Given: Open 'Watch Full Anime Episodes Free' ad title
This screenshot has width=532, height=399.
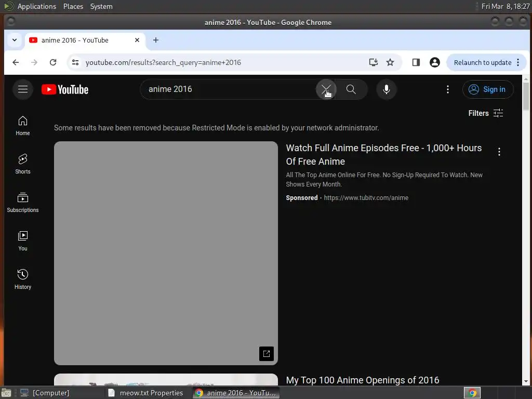Looking at the screenshot, I should pyautogui.click(x=384, y=155).
